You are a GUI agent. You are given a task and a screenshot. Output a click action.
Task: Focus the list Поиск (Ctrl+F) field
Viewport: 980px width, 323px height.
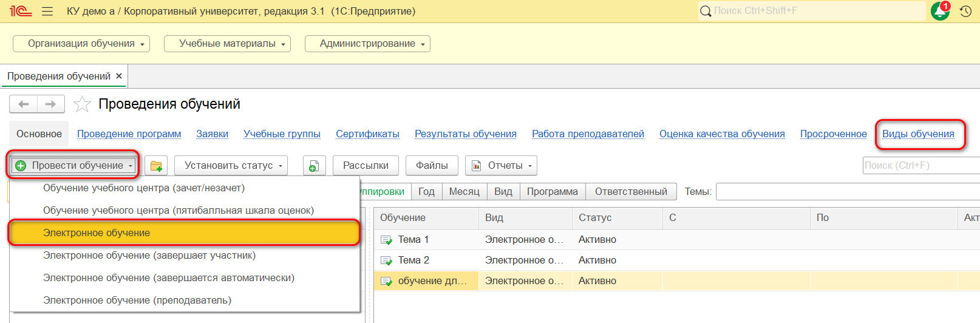(x=921, y=165)
